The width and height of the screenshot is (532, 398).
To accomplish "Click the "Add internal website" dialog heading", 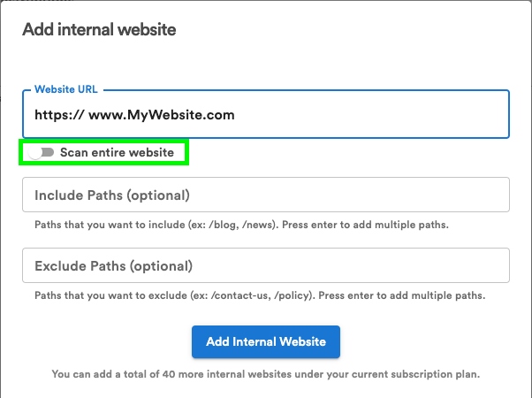I will [99, 30].
